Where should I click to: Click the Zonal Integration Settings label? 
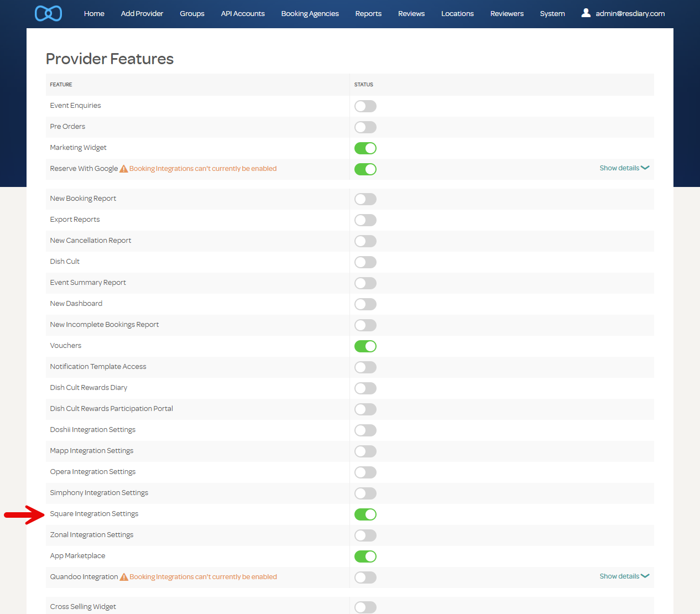tap(92, 535)
